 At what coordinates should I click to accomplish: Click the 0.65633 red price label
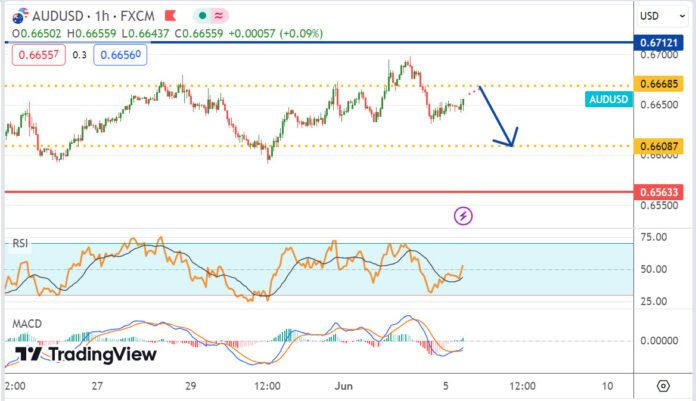tap(661, 191)
